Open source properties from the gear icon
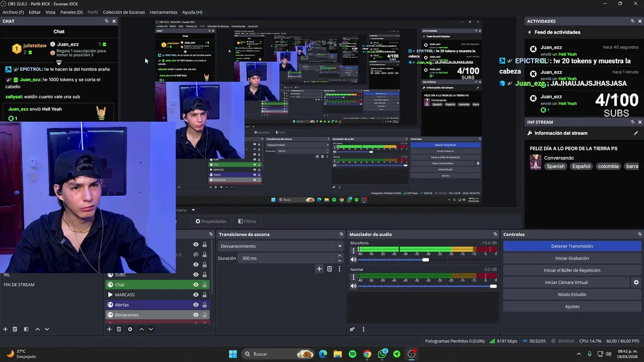Viewport: 644px width, 362px height. coord(130,329)
